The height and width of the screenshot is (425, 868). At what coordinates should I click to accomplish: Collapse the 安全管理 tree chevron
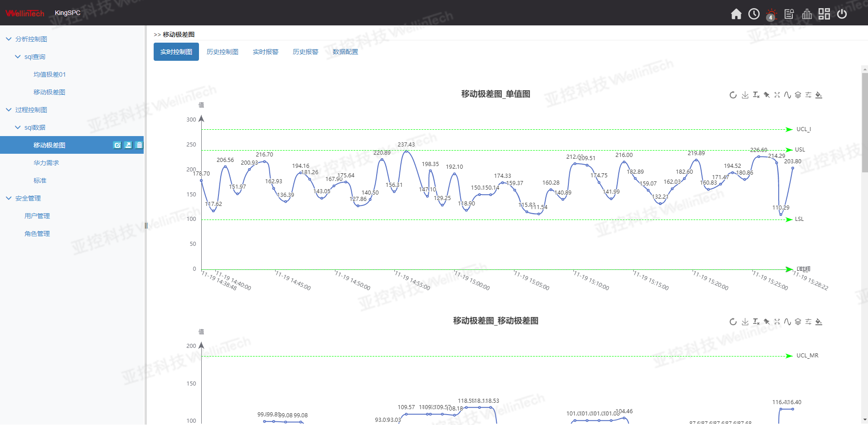(9, 198)
